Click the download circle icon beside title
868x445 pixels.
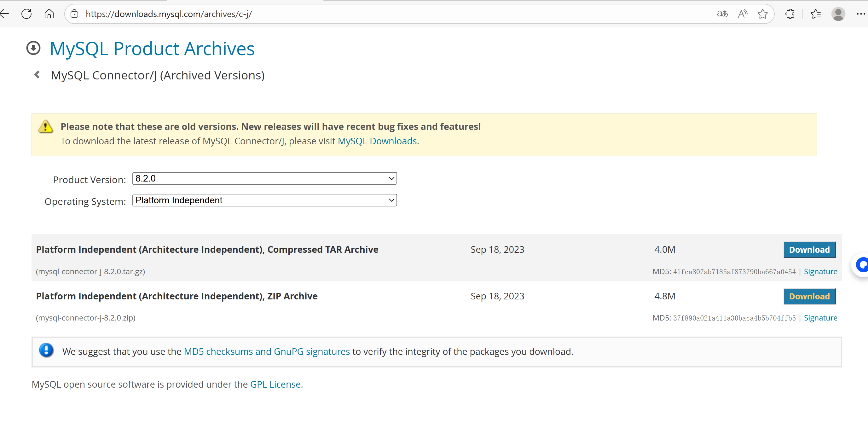[x=33, y=48]
